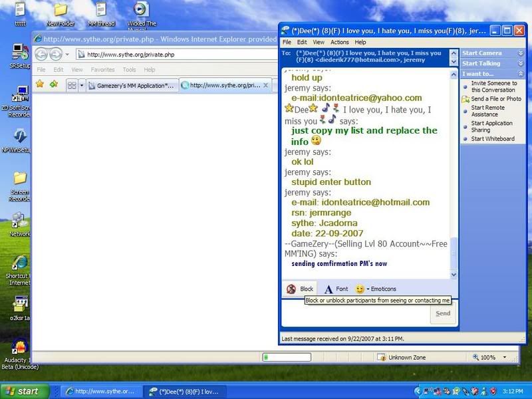The image size is (532, 399).
Task: Switch to Internet Explorer taskbar button
Action: [x=101, y=392]
